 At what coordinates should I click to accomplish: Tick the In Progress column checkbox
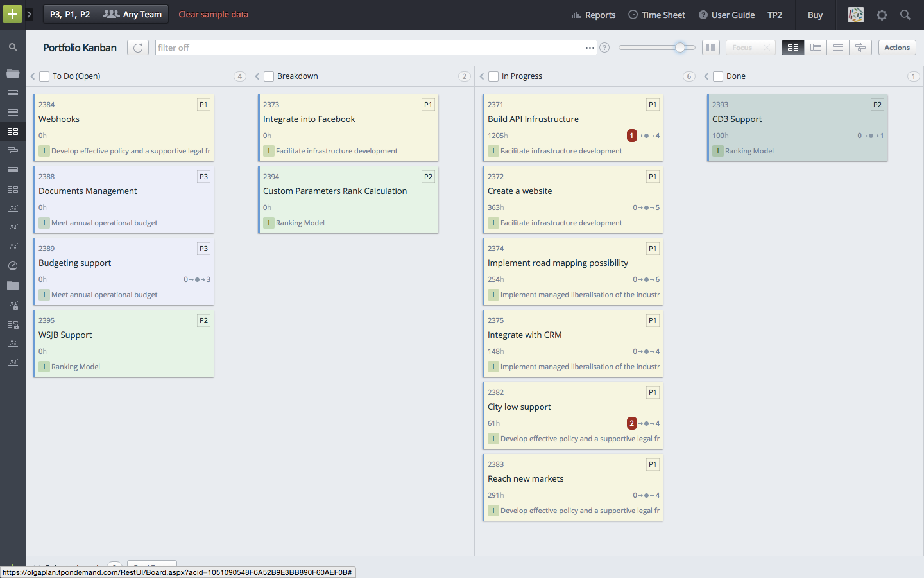click(x=493, y=76)
